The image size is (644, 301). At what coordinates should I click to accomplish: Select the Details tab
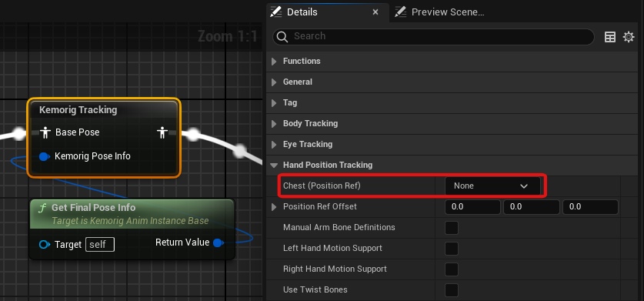pyautogui.click(x=302, y=12)
